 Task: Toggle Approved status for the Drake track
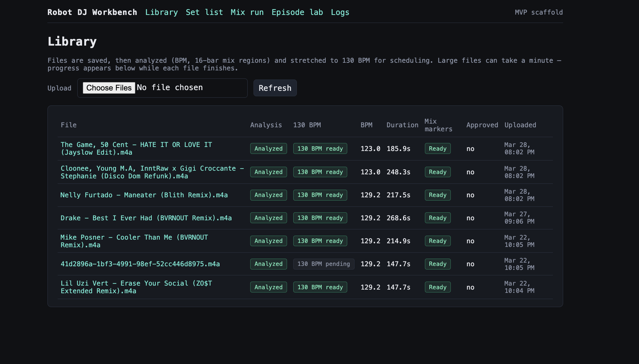click(x=470, y=218)
